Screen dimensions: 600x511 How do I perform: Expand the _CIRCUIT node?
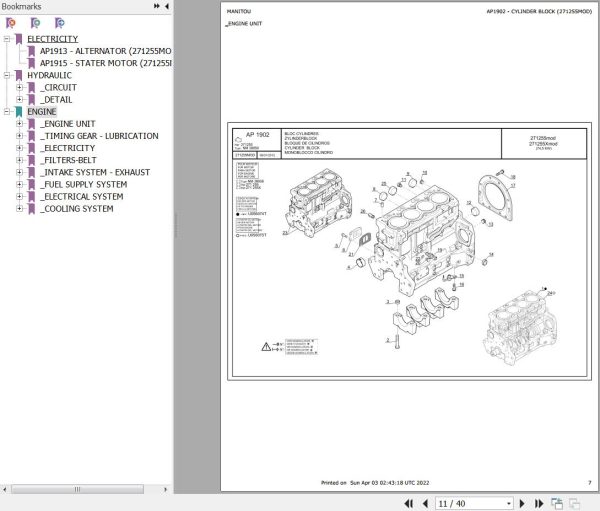pos(19,87)
